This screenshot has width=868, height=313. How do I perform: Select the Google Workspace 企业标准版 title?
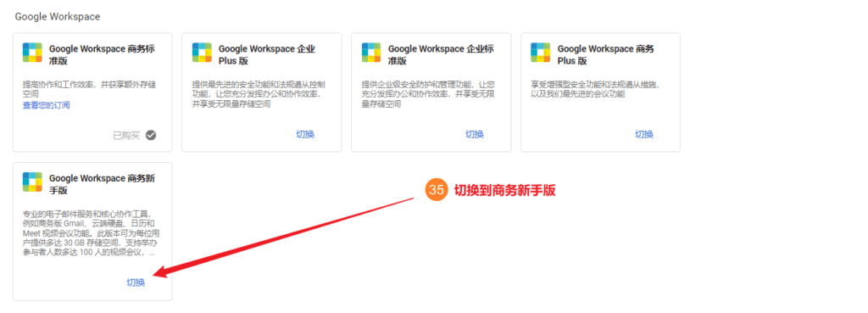pos(441,54)
